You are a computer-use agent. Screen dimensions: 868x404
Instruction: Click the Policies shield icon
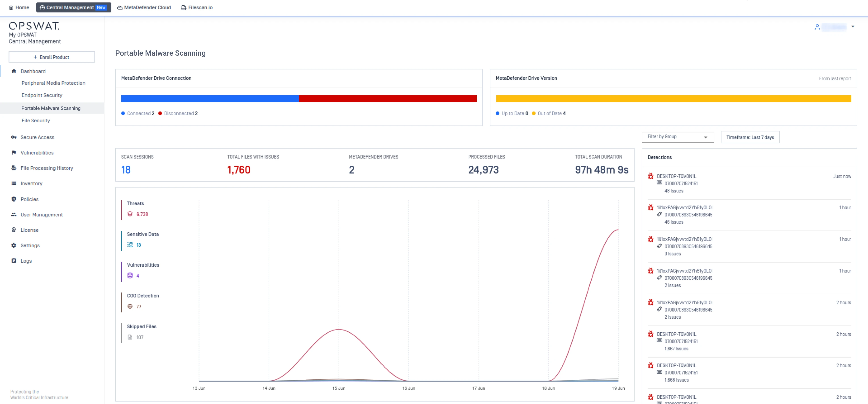tap(14, 199)
